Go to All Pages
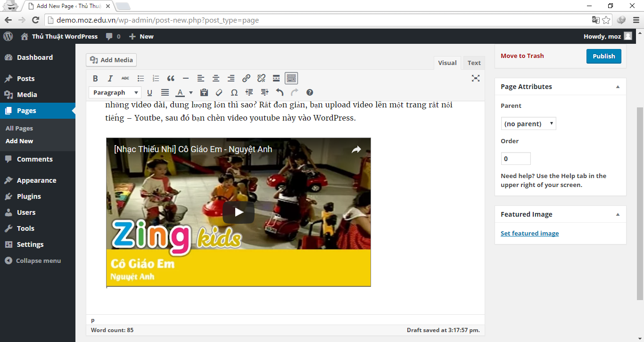Viewport: 644px width, 342px height. point(19,128)
